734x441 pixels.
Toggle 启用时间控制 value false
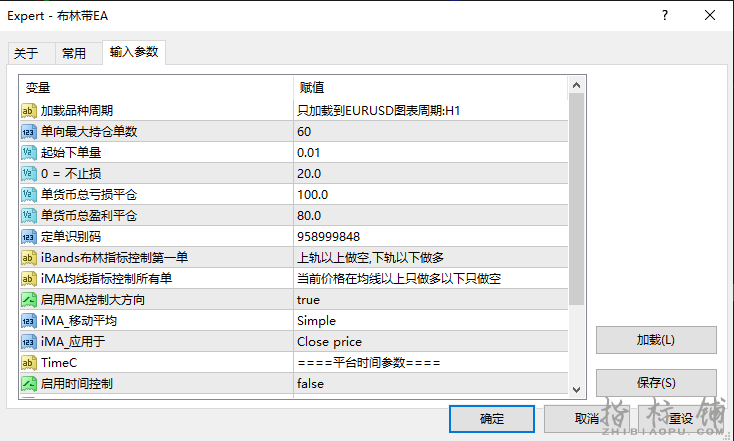tap(431, 384)
